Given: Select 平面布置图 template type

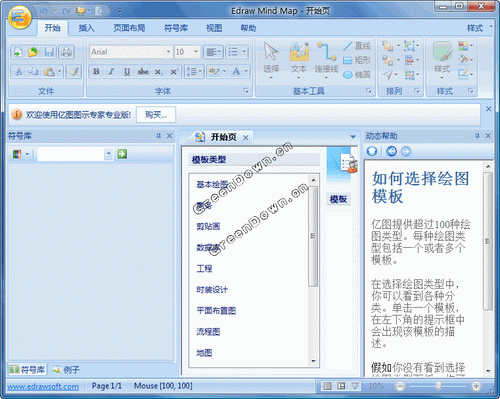Looking at the screenshot, I should tap(216, 311).
